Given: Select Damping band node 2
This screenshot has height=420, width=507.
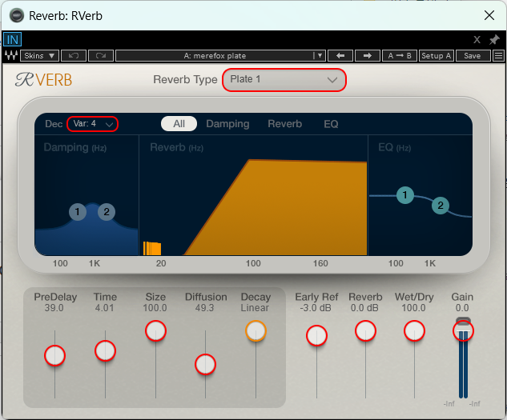Looking at the screenshot, I should coord(107,212).
